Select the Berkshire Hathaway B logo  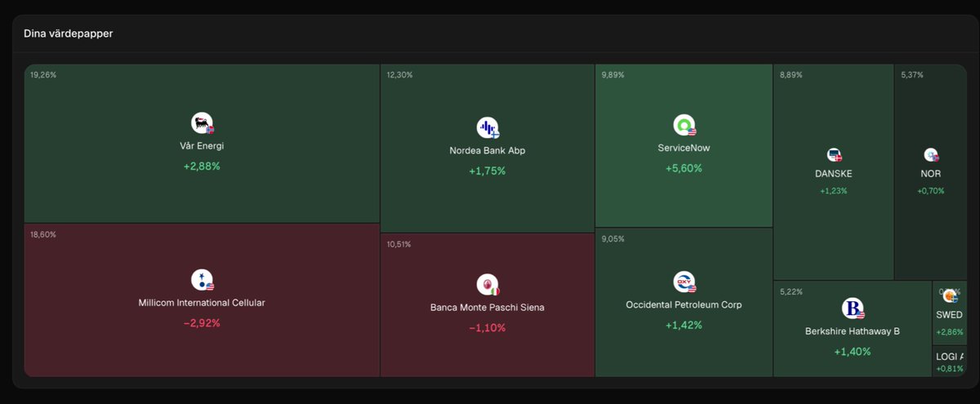click(x=853, y=309)
